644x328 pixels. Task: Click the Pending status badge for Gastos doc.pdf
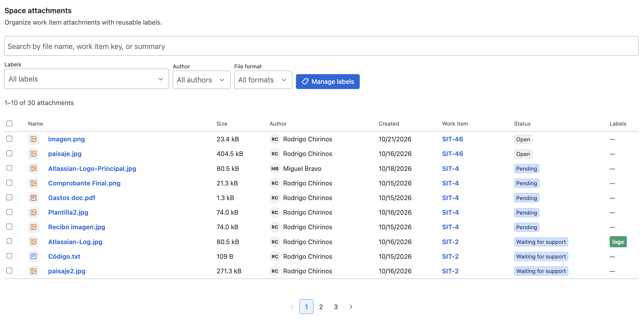[x=526, y=198]
